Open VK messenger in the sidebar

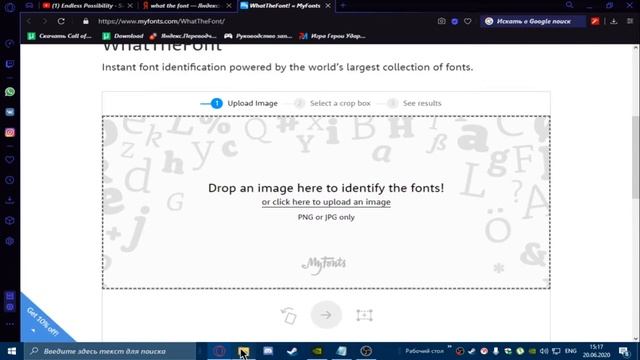point(10,112)
